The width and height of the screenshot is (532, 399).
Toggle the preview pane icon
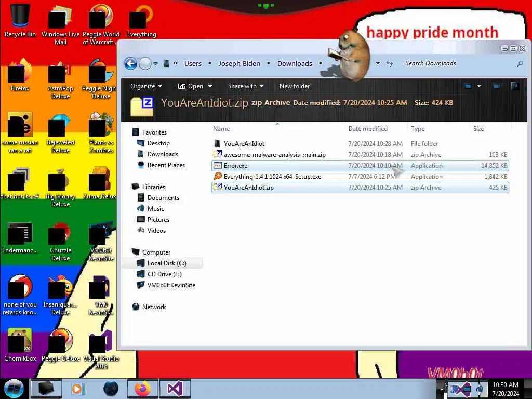click(496, 86)
